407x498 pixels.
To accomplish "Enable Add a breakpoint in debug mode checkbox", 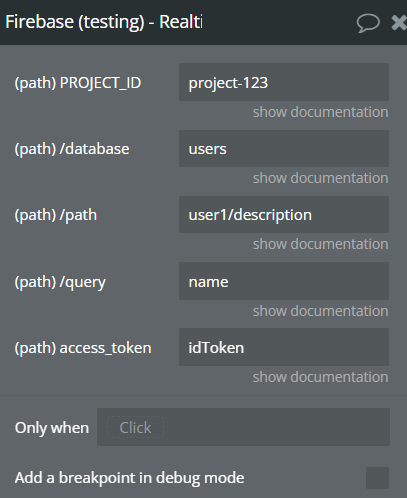I will [x=377, y=478].
